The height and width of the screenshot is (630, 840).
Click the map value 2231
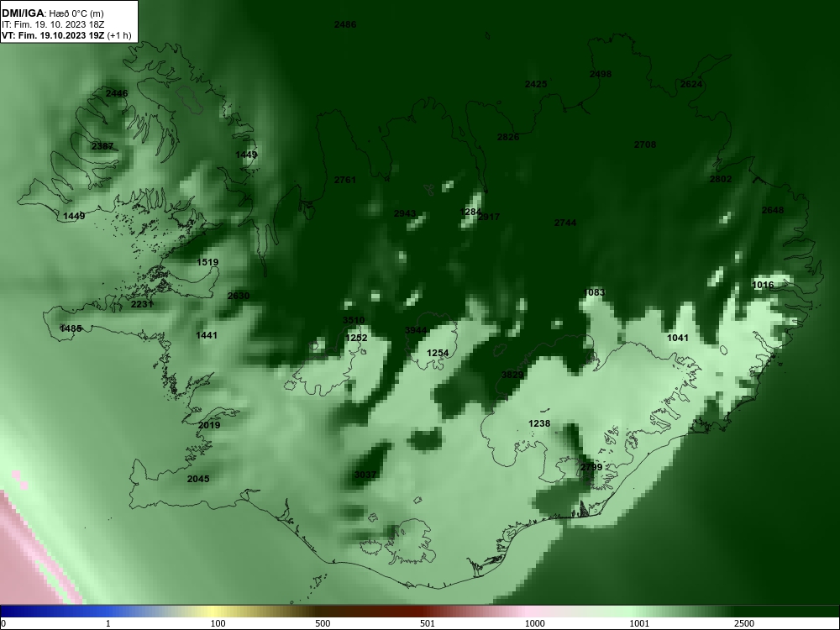(x=142, y=304)
